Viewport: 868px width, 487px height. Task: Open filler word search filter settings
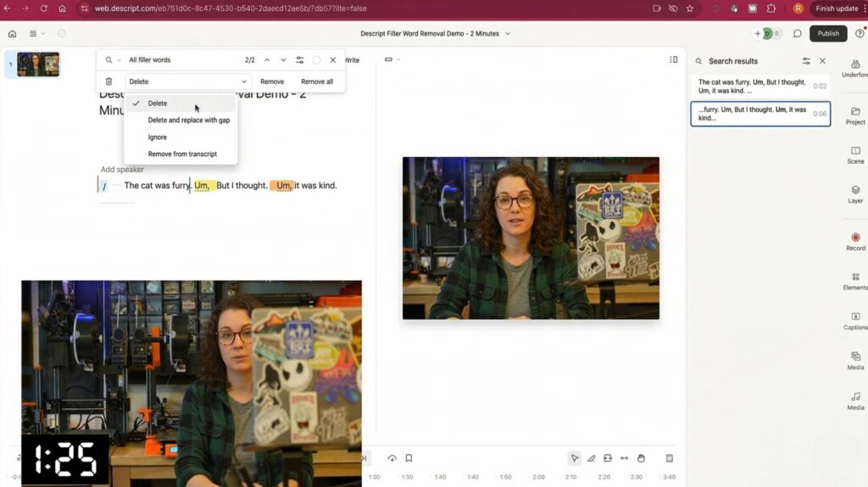pyautogui.click(x=299, y=60)
